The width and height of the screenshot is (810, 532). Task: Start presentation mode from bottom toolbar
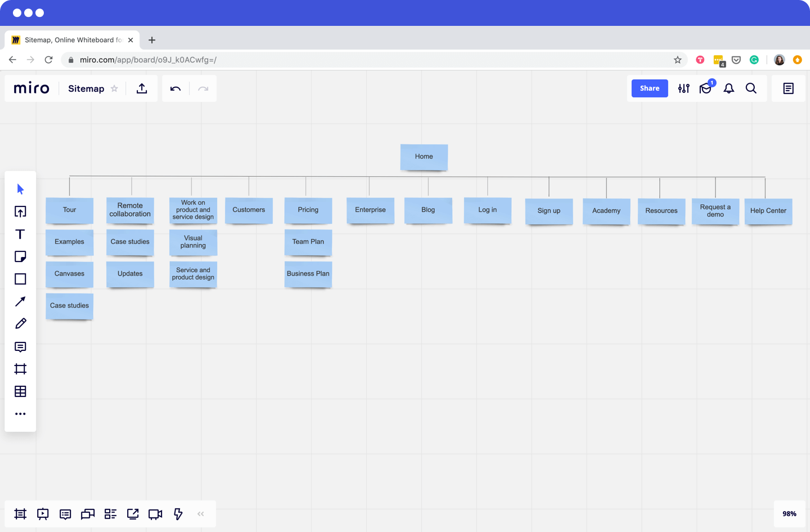click(43, 513)
